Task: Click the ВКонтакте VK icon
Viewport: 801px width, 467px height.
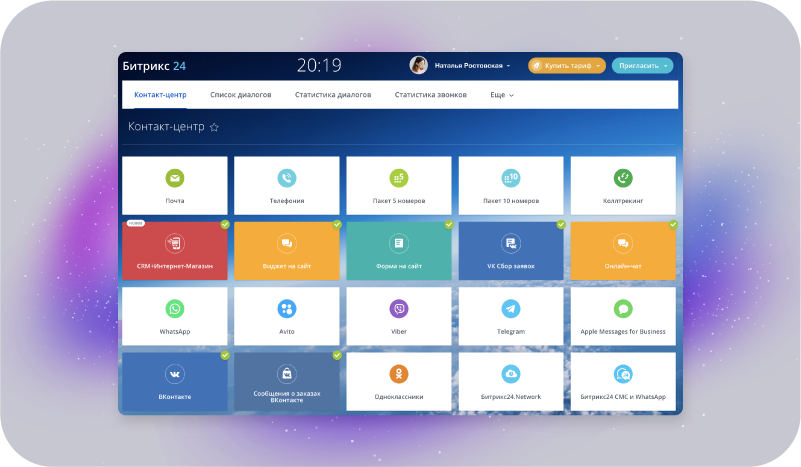Action: [175, 375]
